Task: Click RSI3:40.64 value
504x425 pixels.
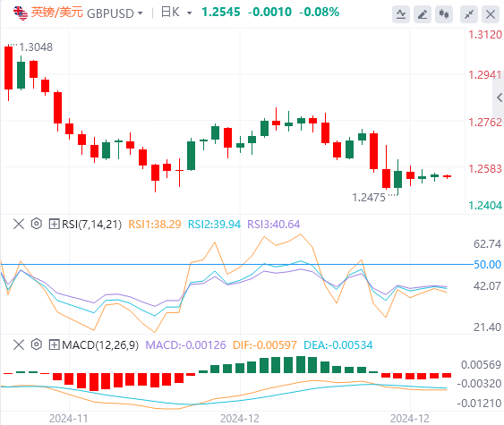Action: click(x=274, y=225)
